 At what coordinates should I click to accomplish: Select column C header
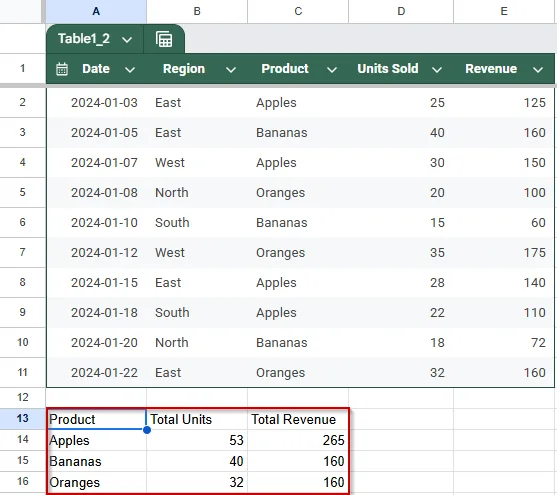click(298, 11)
